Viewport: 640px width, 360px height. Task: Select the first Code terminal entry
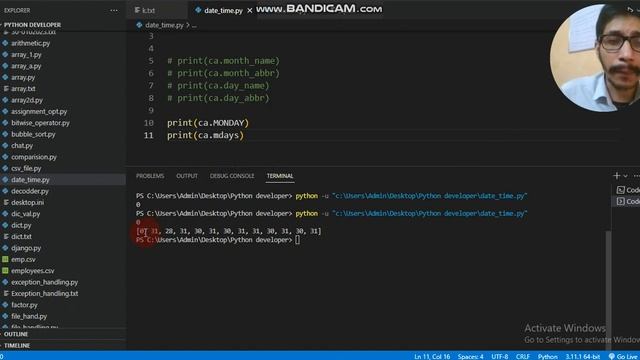coord(628,190)
